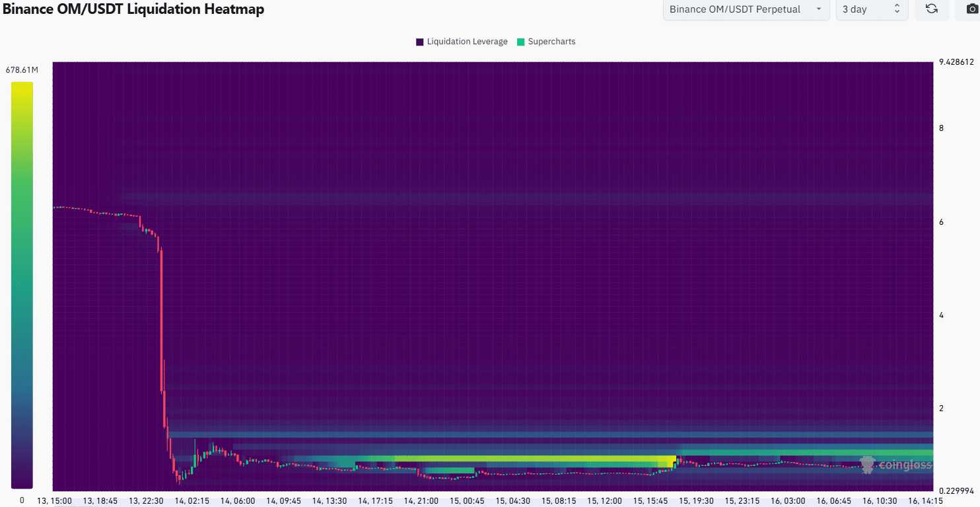This screenshot has height=507, width=980.
Task: Select the 16, 14:15 time axis label
Action: click(x=925, y=501)
